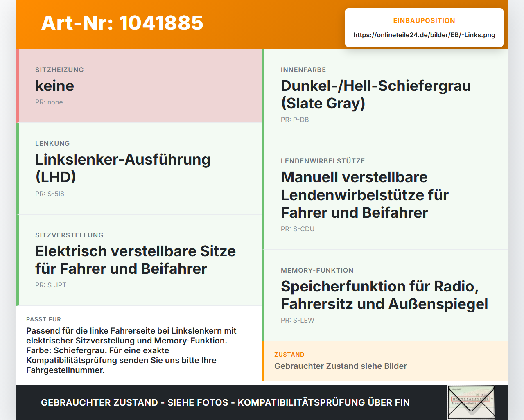This screenshot has width=524, height=420.
Task: Click the LENKUNG label
Action: tap(52, 143)
